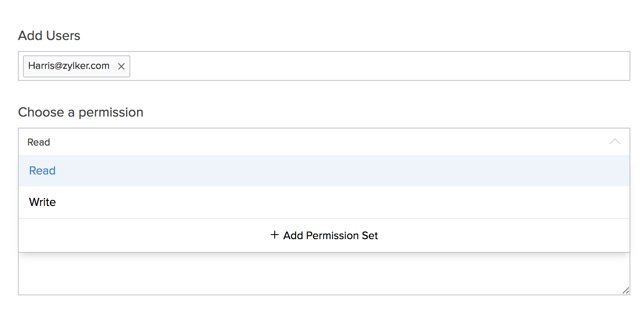Collapse the permission list with the up chevron

click(615, 142)
